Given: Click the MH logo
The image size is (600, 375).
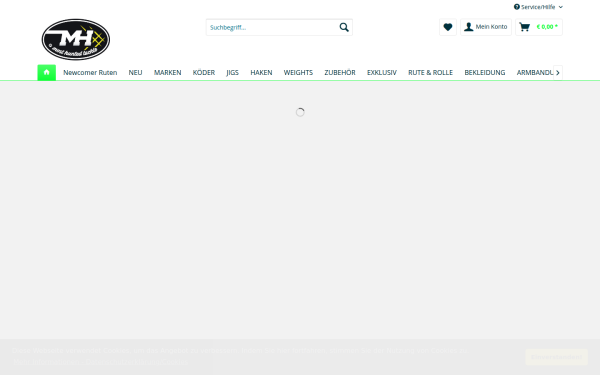Looking at the screenshot, I should [x=76, y=39].
